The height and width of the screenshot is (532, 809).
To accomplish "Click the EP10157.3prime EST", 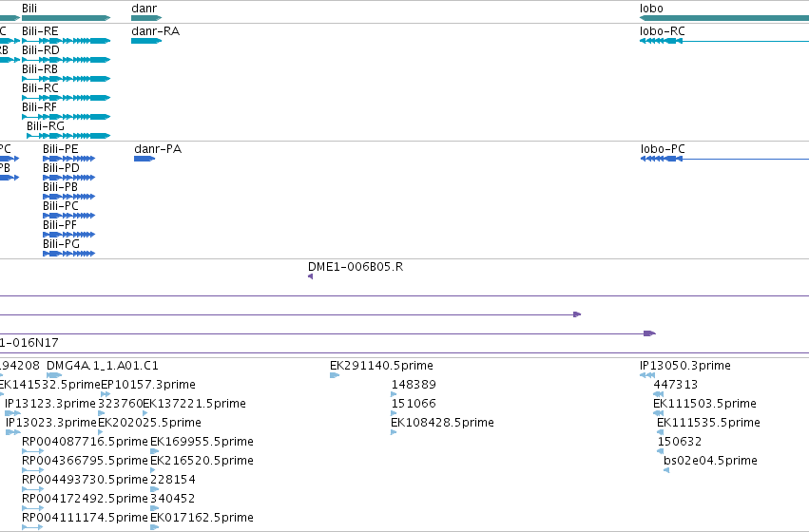I will pyautogui.click(x=106, y=394).
